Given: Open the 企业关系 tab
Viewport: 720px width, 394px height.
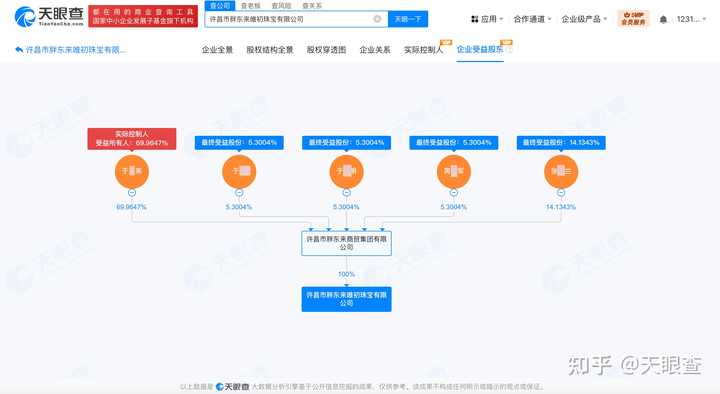Looking at the screenshot, I should [x=375, y=50].
